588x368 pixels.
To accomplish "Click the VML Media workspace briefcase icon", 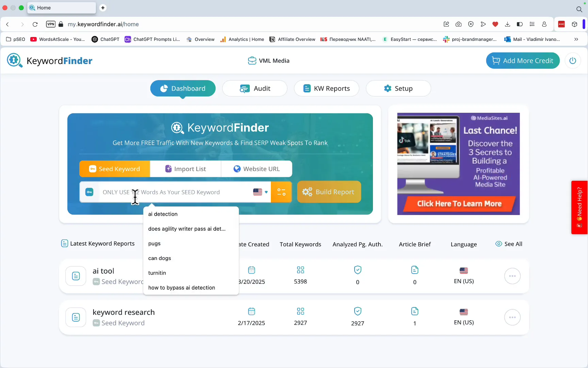I will (x=252, y=61).
